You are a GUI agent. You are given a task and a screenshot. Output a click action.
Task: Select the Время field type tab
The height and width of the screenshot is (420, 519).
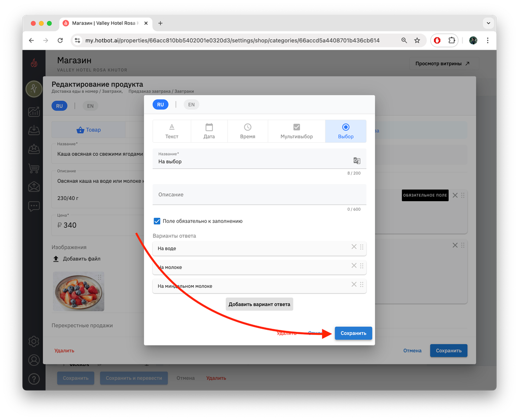(247, 131)
